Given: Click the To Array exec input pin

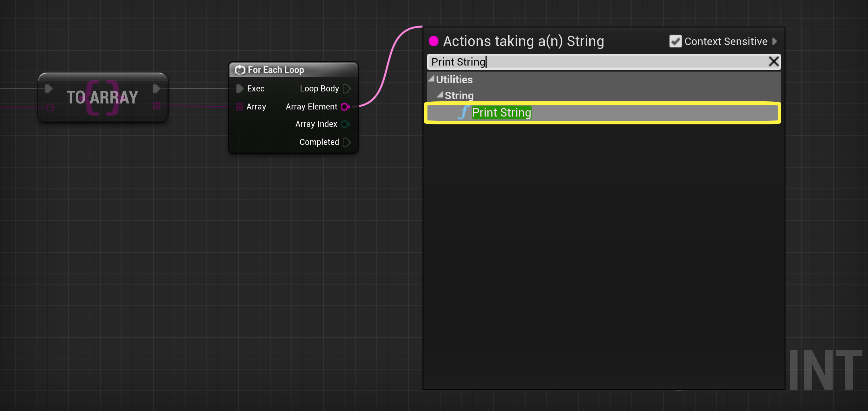Looking at the screenshot, I should pyautogui.click(x=49, y=89).
